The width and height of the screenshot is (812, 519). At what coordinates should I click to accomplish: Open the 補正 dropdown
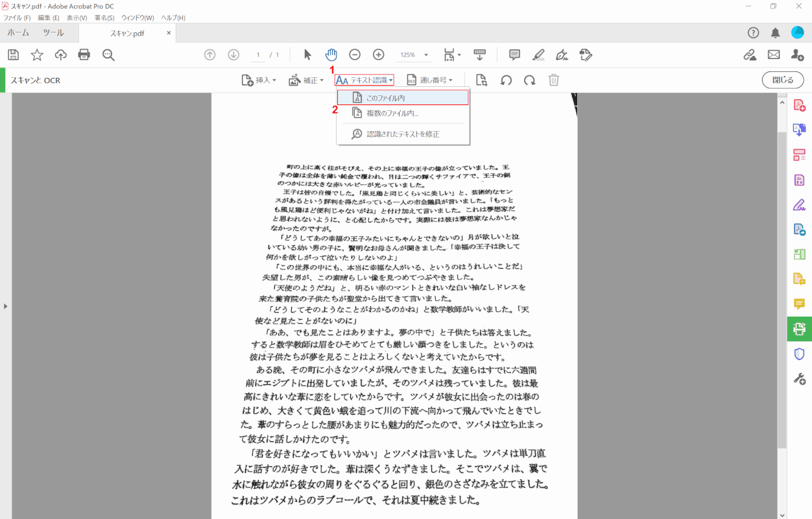[x=306, y=80]
